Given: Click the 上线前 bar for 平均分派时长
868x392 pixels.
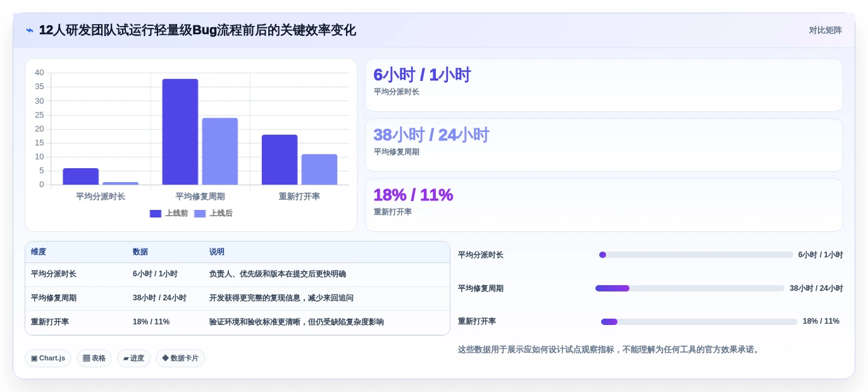Looking at the screenshot, I should pyautogui.click(x=80, y=176).
